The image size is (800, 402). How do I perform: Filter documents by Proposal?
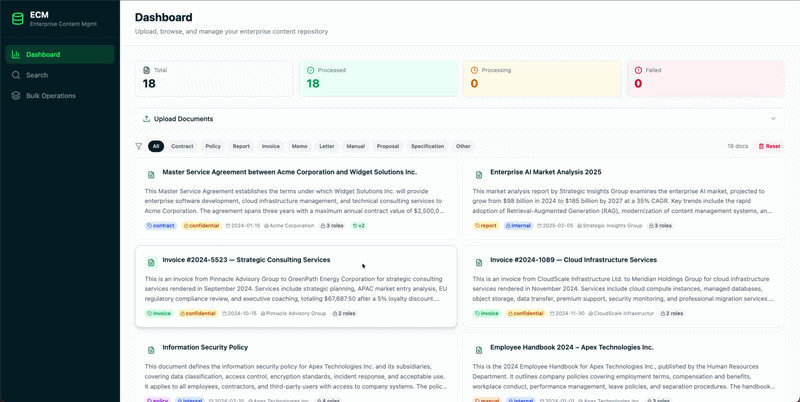click(x=388, y=146)
